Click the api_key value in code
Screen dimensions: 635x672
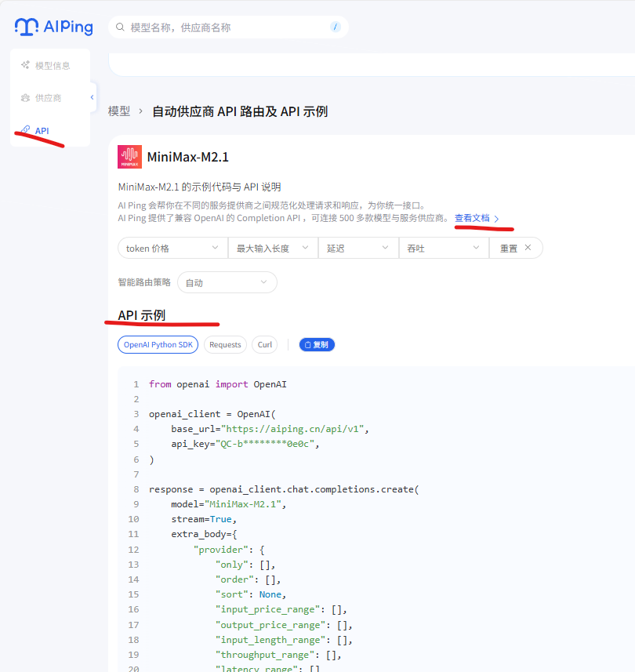(265, 444)
